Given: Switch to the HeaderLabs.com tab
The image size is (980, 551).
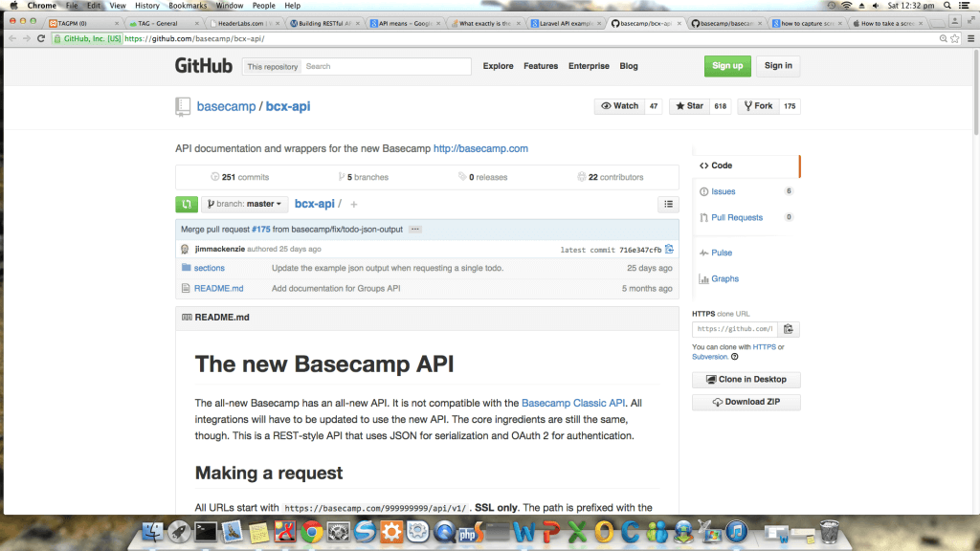Looking at the screenshot, I should pyautogui.click(x=244, y=23).
